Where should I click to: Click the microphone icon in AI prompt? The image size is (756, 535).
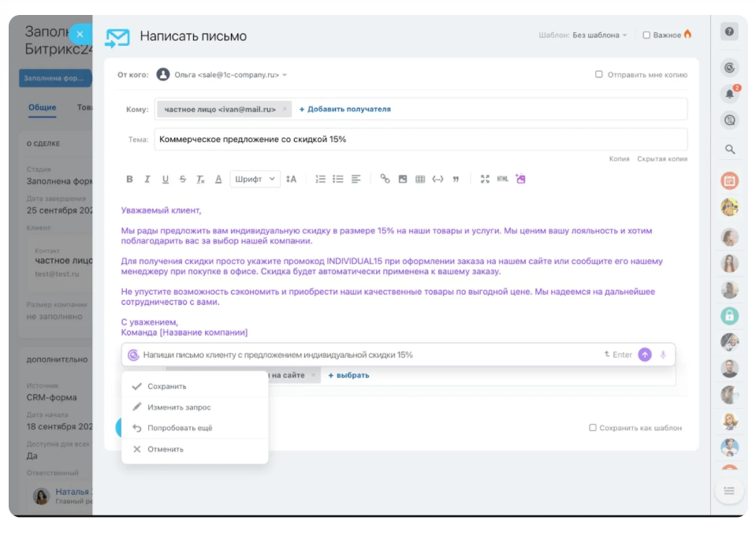click(x=663, y=355)
